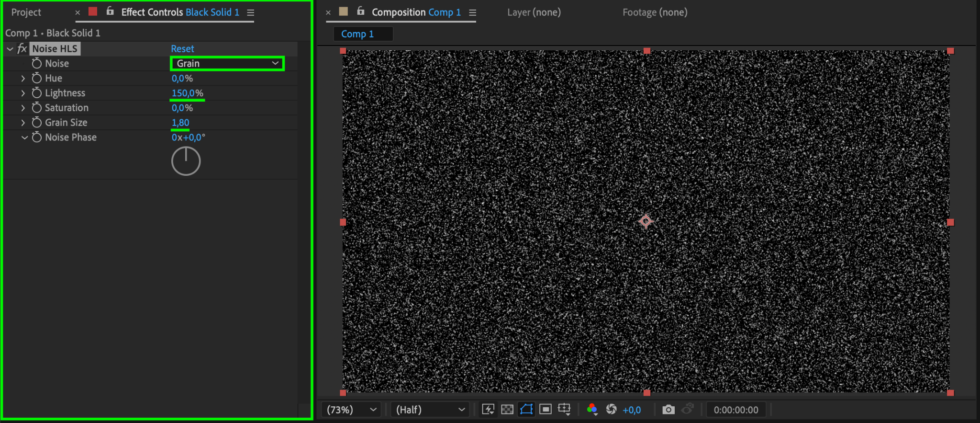The height and width of the screenshot is (423, 980).
Task: Select the Comp 1 breadcrumb tab
Action: (357, 34)
